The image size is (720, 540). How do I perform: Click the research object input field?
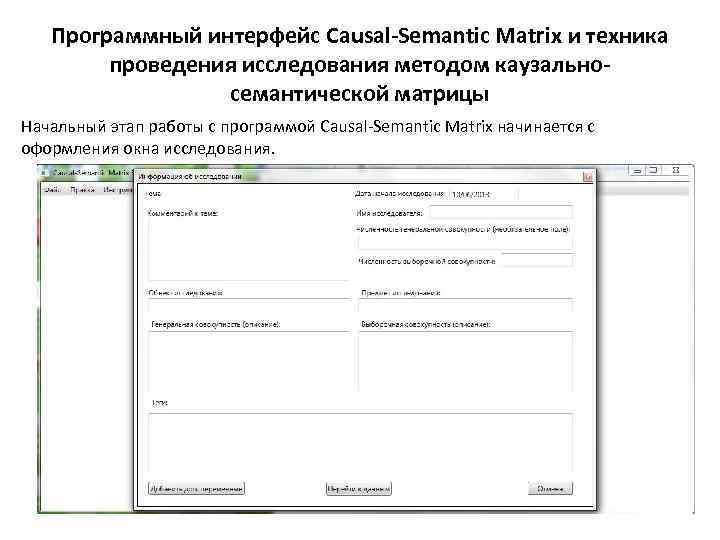click(x=248, y=306)
